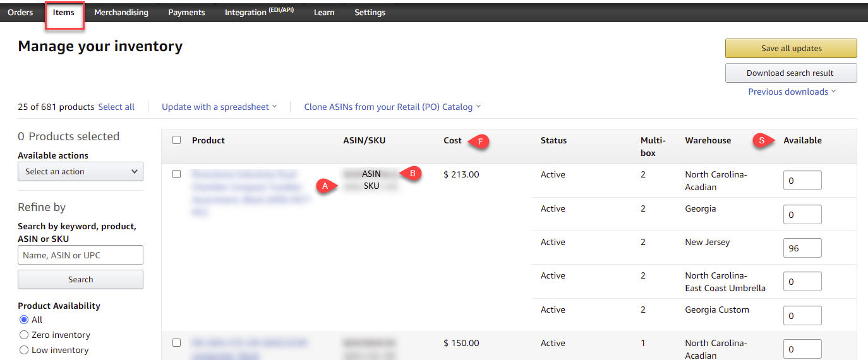The image size is (868, 360).
Task: Click the Download search result button
Action: coord(790,73)
